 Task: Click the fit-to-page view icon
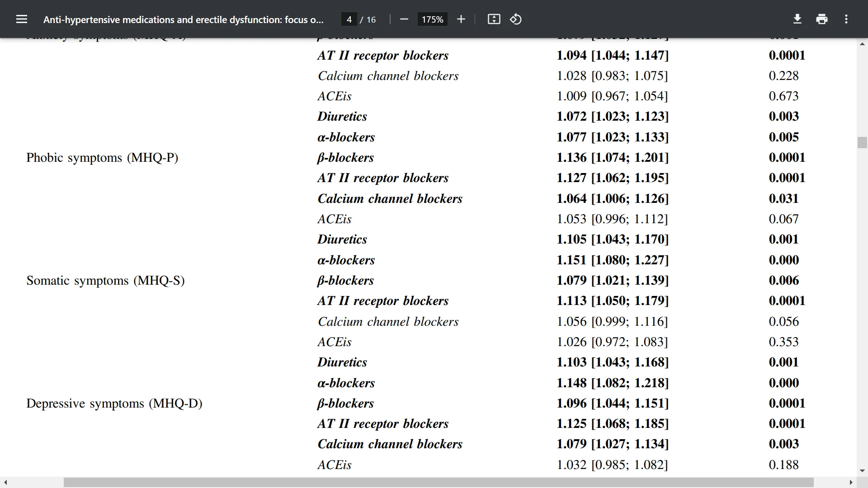point(494,19)
